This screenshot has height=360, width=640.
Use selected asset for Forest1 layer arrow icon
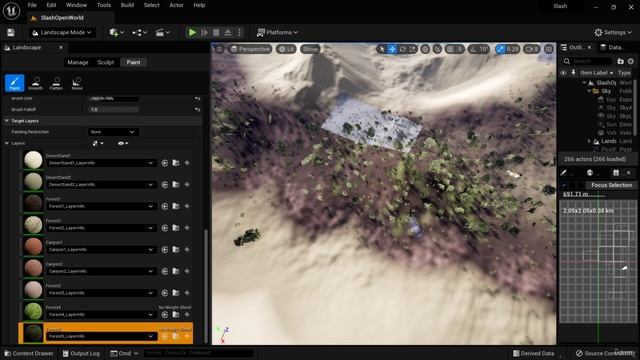tap(164, 206)
